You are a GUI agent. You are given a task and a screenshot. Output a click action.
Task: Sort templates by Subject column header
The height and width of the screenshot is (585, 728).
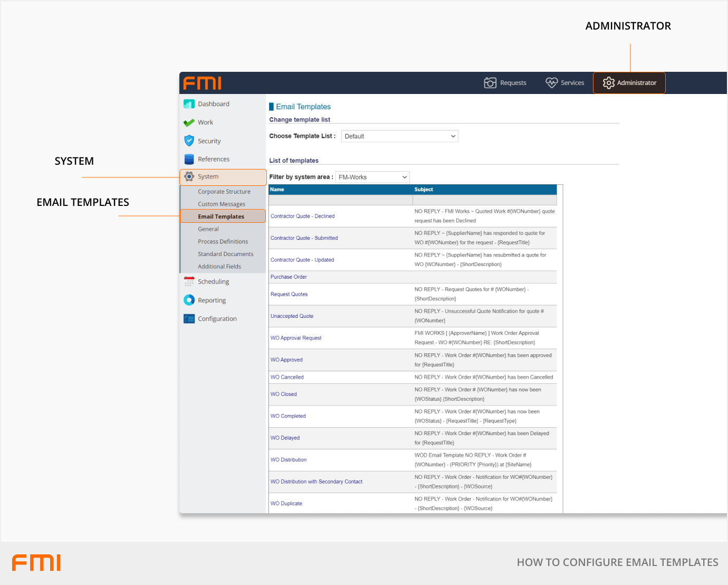[424, 190]
